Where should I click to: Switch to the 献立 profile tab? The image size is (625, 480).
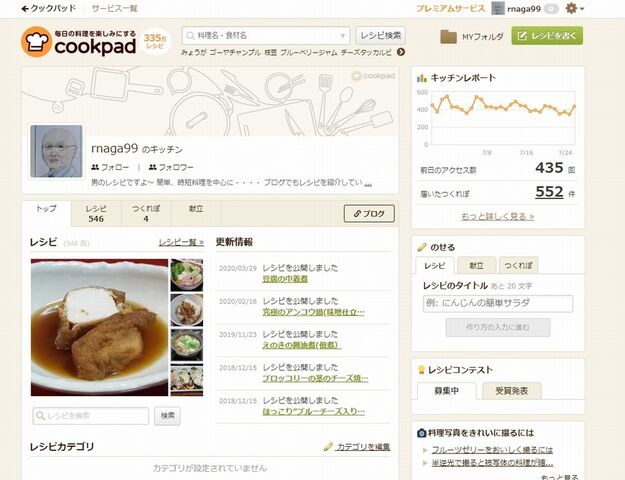[x=196, y=213]
